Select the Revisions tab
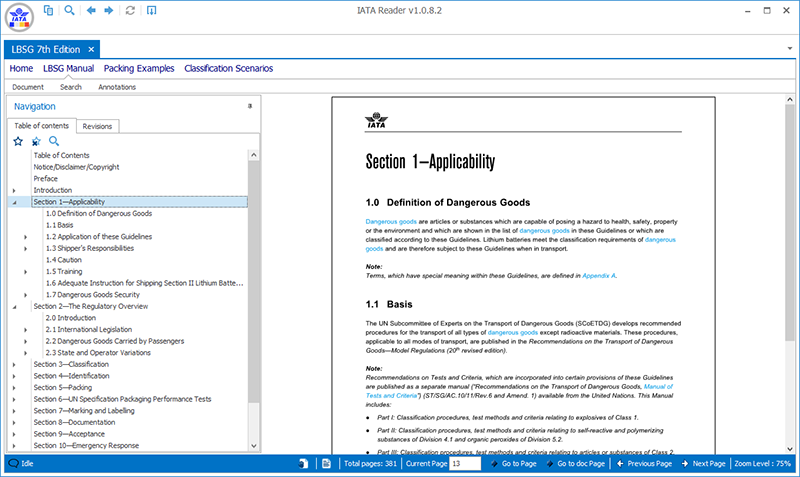Viewport: 800px width, 477px height. click(97, 126)
